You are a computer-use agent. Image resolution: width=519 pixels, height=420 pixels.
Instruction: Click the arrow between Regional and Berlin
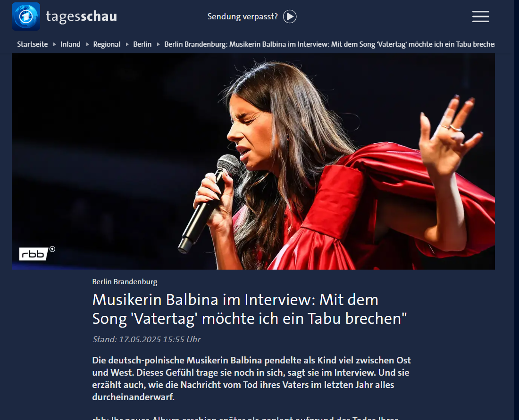127,44
